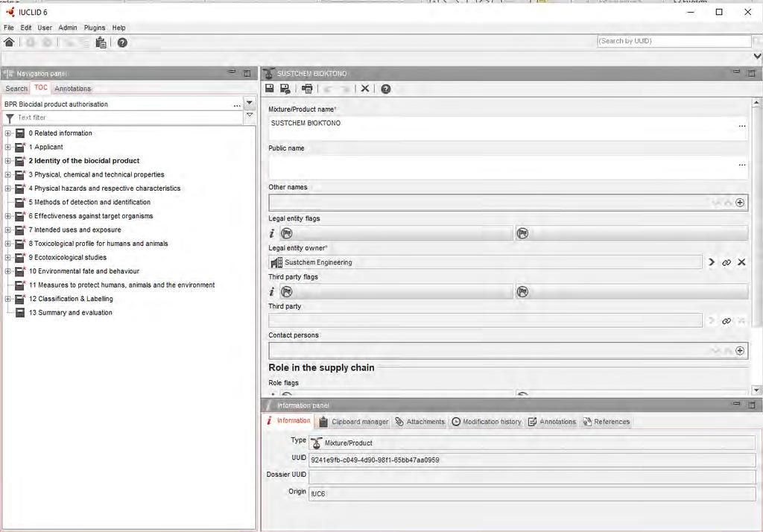
Task: Maximize the Navigation panel
Action: (x=247, y=73)
